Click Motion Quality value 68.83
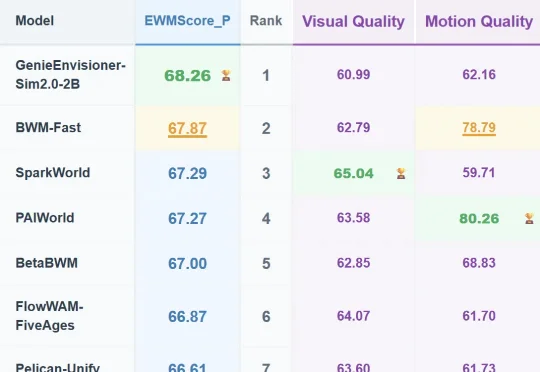 479,263
